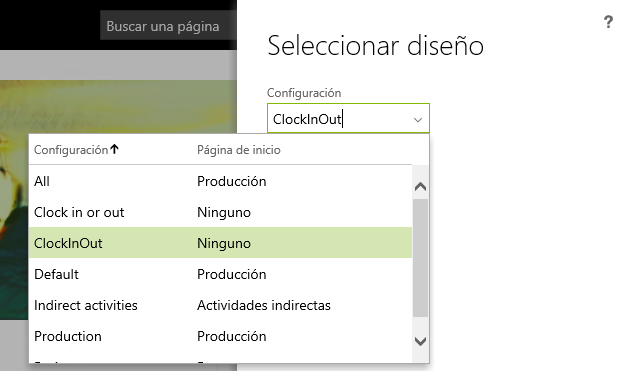Select the All configuration row
Viewport: 623px width, 371px height.
pos(221,181)
